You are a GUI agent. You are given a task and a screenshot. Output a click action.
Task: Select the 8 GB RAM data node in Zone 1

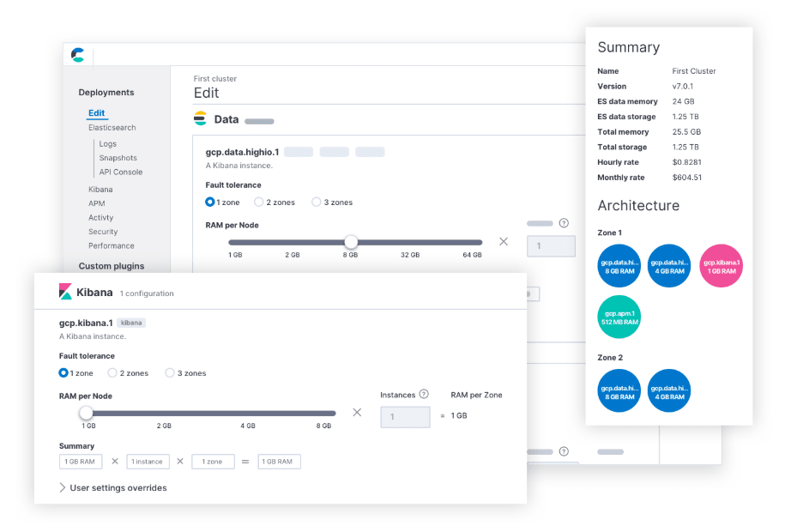[x=619, y=266]
